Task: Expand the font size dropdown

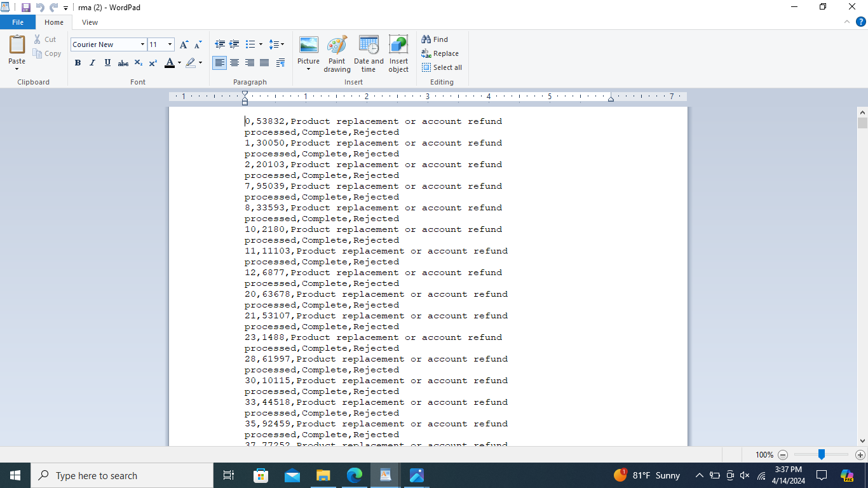Action: (170, 44)
